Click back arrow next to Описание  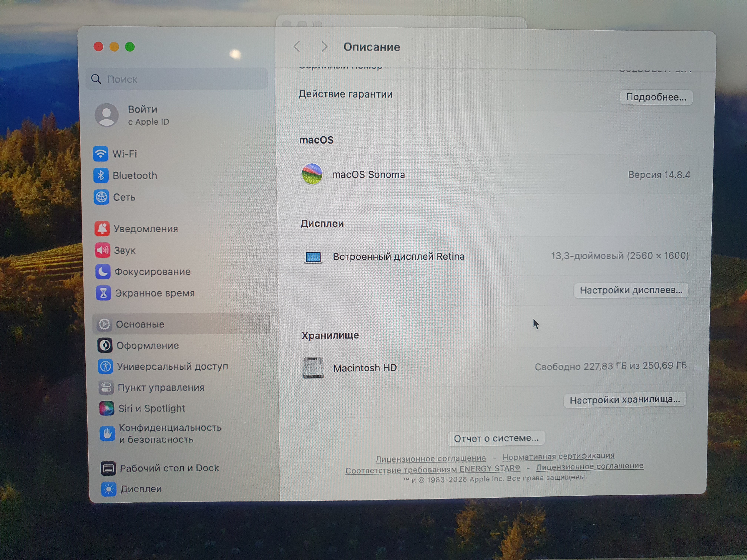(297, 47)
